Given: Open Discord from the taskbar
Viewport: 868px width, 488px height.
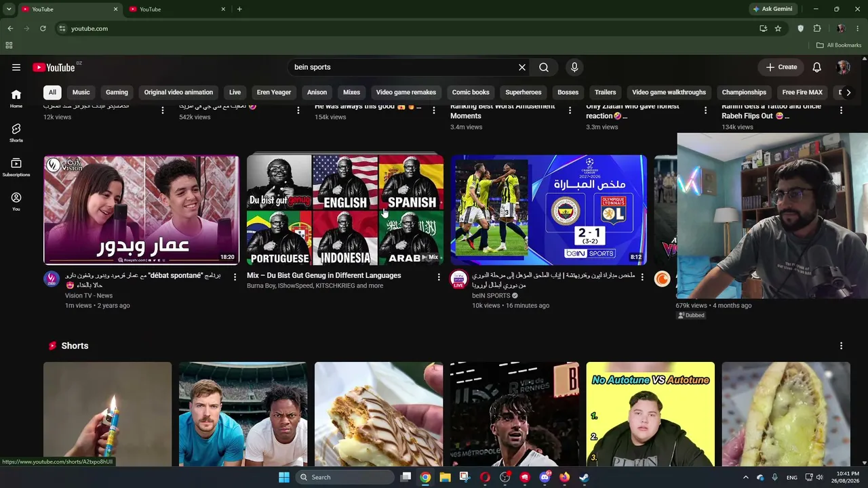Looking at the screenshot, I should click(545, 477).
